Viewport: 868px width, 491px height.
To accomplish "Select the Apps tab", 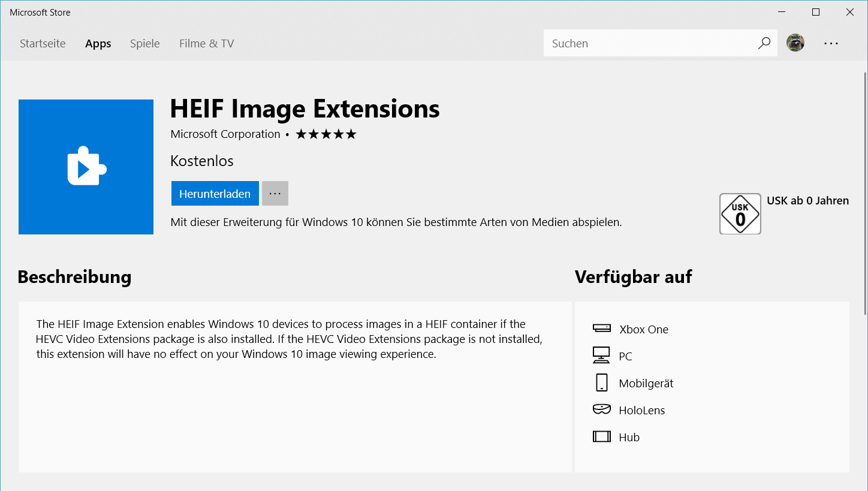I will pos(98,43).
